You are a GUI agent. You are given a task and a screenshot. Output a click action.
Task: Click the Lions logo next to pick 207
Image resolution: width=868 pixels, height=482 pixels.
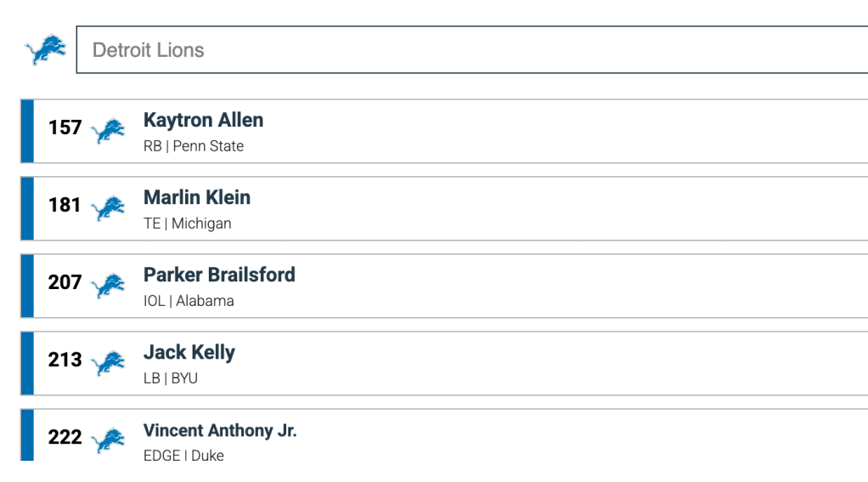108,285
